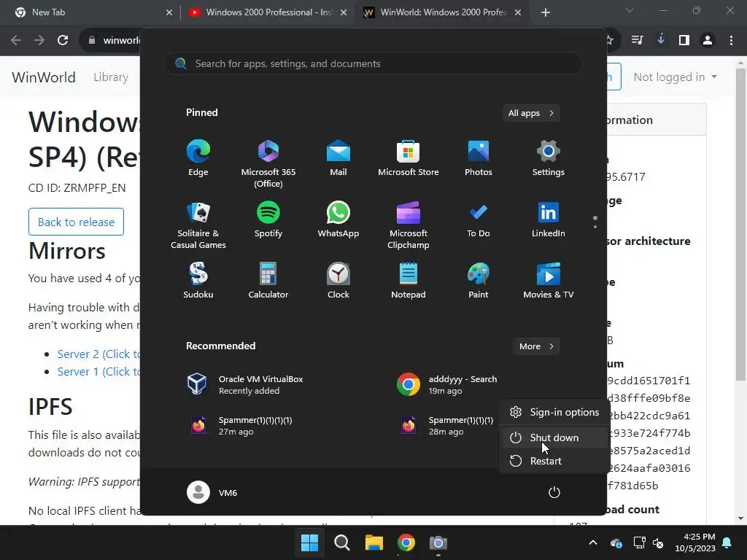Viewport: 747px width, 560px height.
Task: Show More recommended items
Action: pos(536,346)
